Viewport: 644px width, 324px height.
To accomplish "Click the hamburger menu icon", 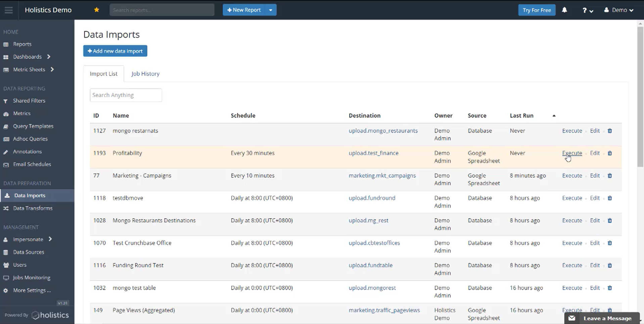I will [9, 10].
